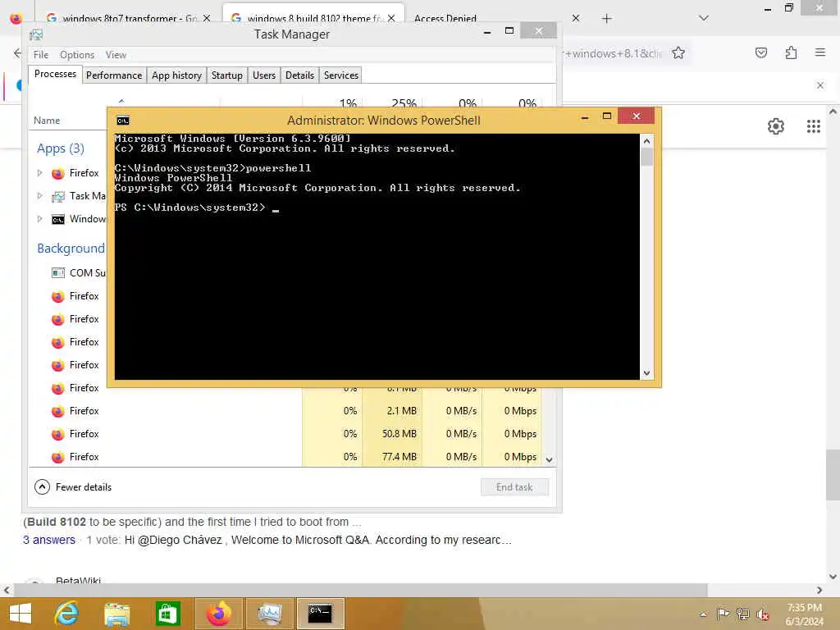Viewport: 840px width, 630px height.
Task: Open File Explorer from the taskbar
Action: point(116,614)
